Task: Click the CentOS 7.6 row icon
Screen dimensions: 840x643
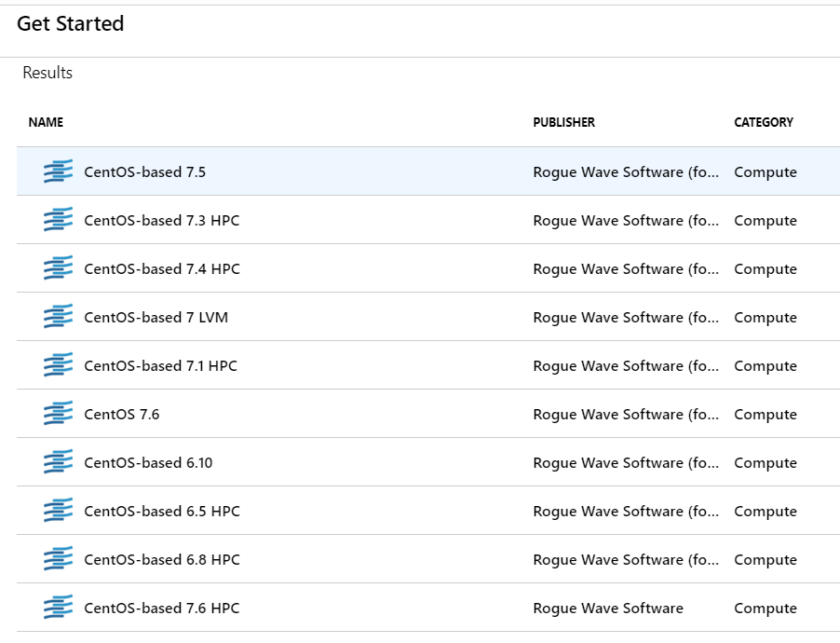Action: coord(58,413)
